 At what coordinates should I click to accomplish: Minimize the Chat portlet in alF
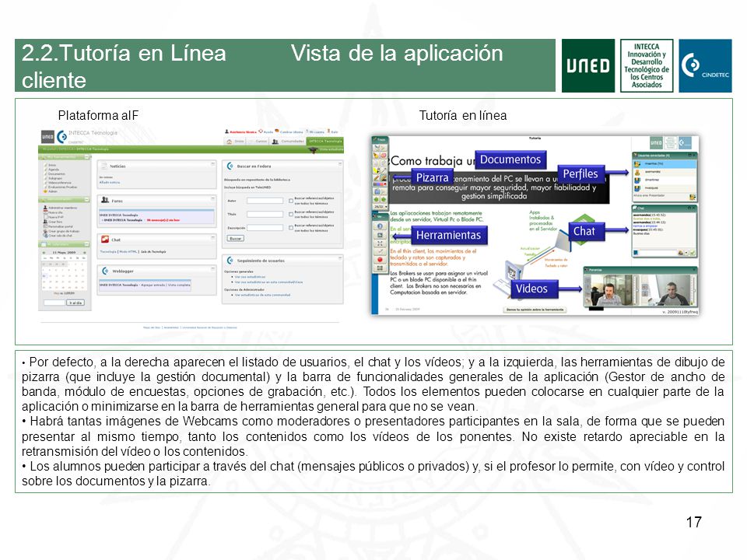click(213, 236)
